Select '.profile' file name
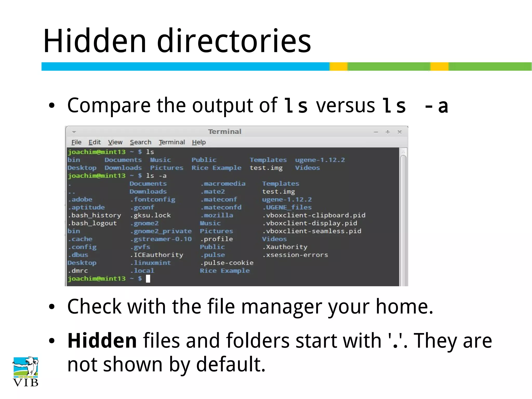The width and height of the screenshot is (532, 399). [217, 239]
